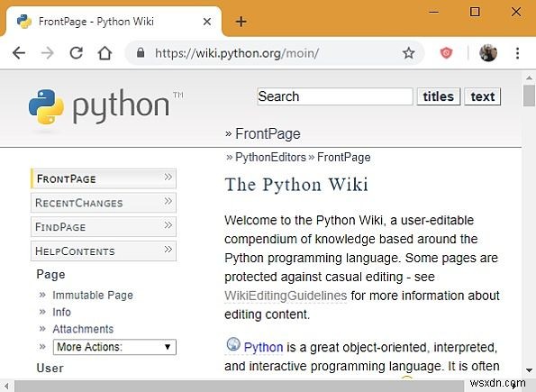
Task: Click The Python Wiki heading
Action: tap(296, 185)
